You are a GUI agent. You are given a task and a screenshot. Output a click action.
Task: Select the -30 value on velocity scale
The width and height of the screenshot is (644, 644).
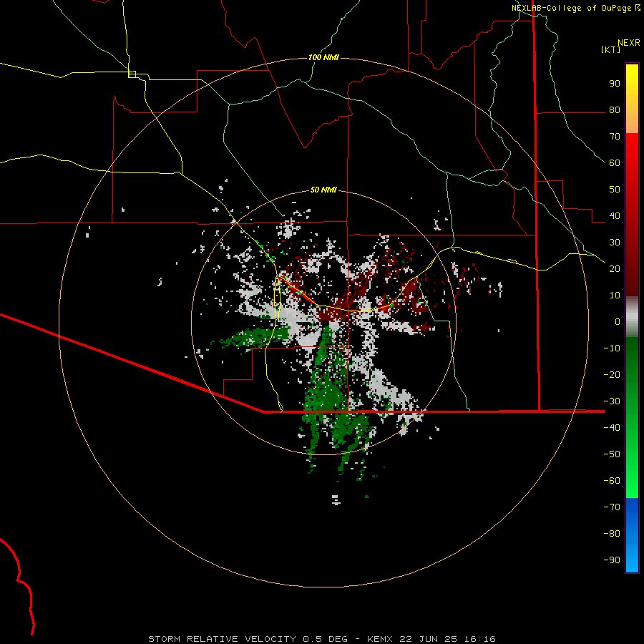612,401
